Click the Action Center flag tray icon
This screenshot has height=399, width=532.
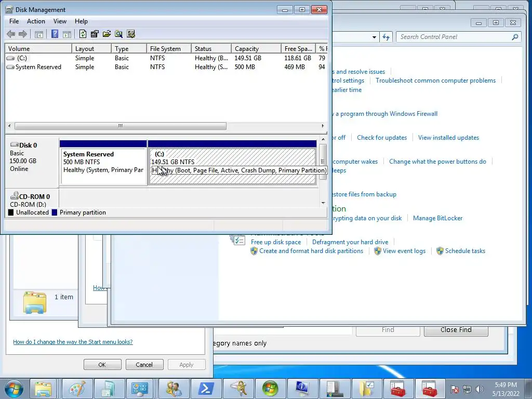pyautogui.click(x=455, y=389)
